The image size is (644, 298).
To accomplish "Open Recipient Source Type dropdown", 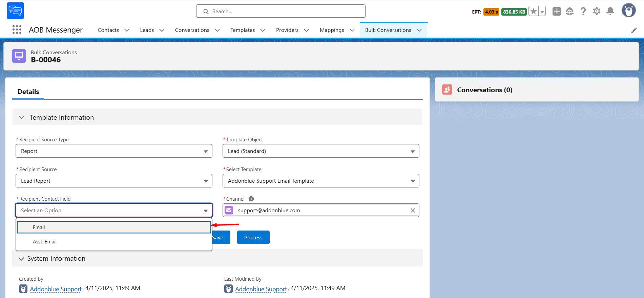I will point(114,151).
